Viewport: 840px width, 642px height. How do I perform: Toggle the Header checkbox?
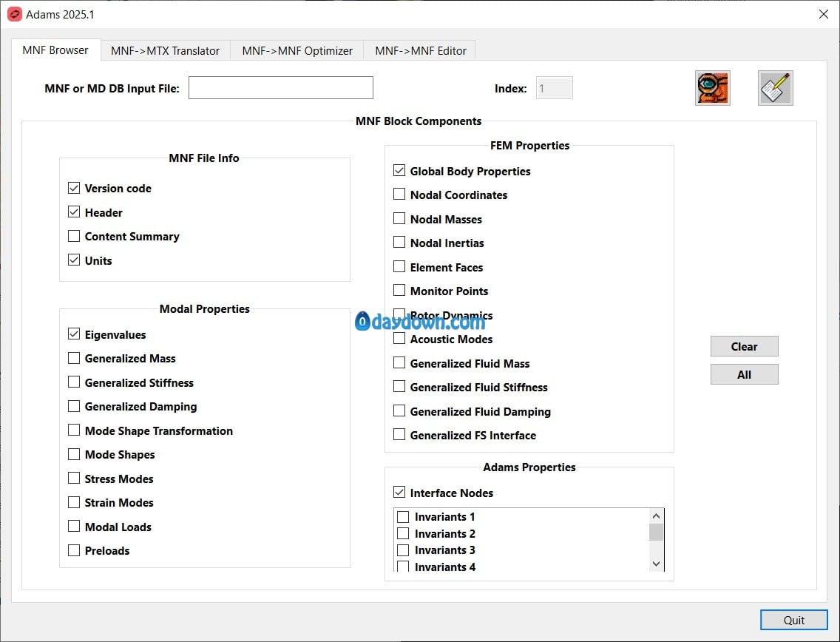tap(74, 212)
